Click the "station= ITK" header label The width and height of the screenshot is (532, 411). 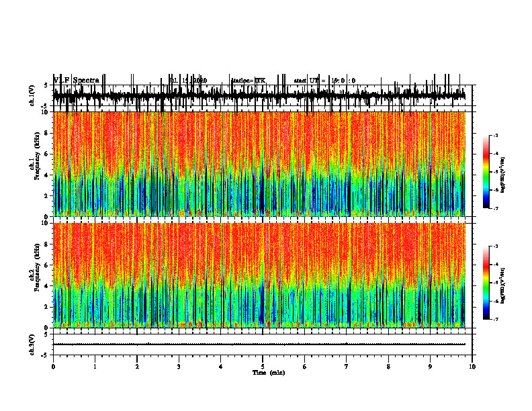[248, 81]
